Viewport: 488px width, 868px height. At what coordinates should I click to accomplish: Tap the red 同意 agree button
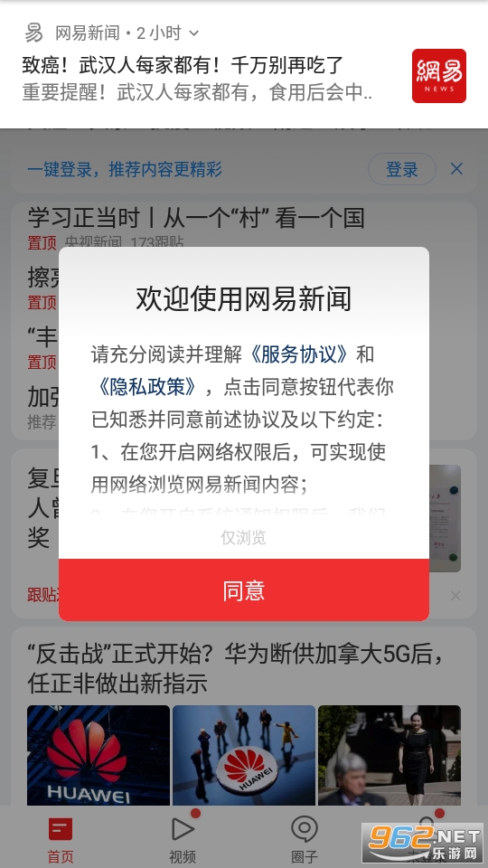click(x=243, y=590)
